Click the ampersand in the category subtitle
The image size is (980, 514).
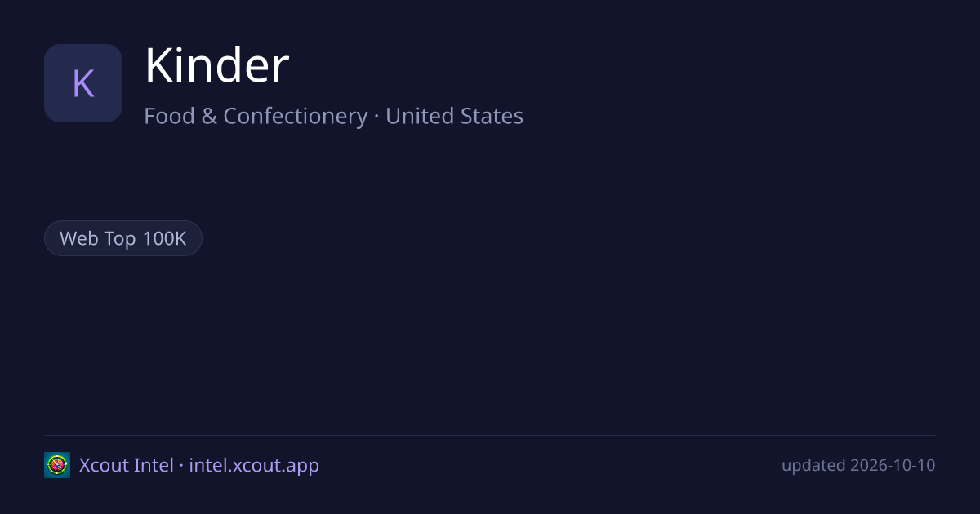(x=209, y=116)
